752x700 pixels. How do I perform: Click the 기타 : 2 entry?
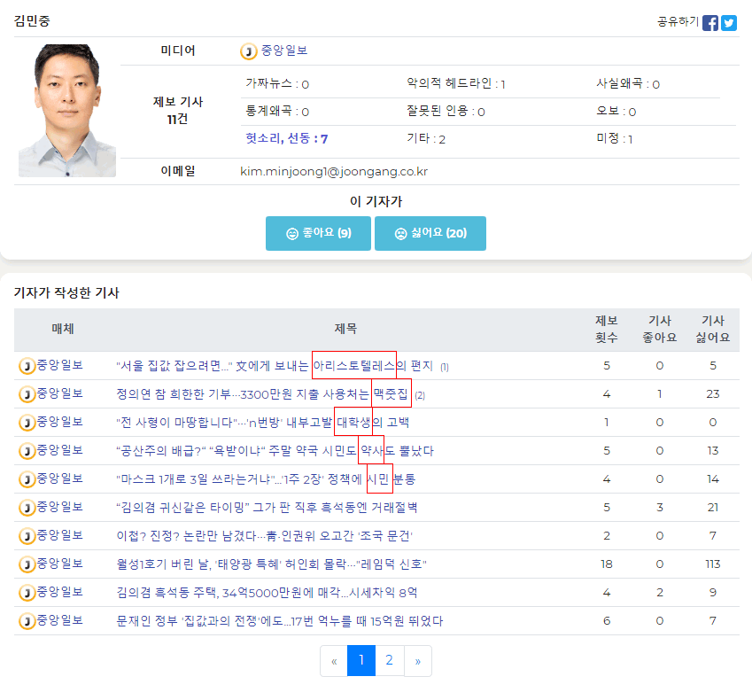426,138
